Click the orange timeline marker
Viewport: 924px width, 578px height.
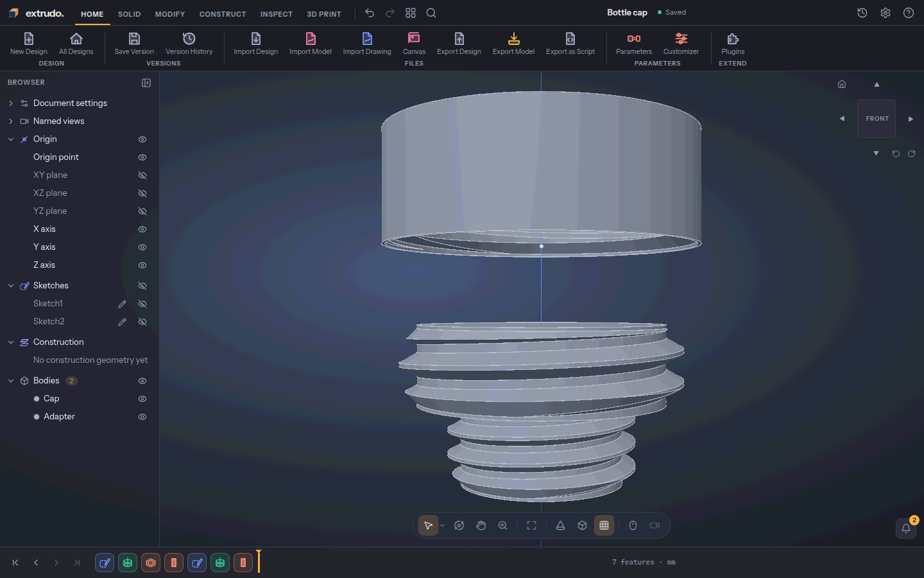click(259, 561)
